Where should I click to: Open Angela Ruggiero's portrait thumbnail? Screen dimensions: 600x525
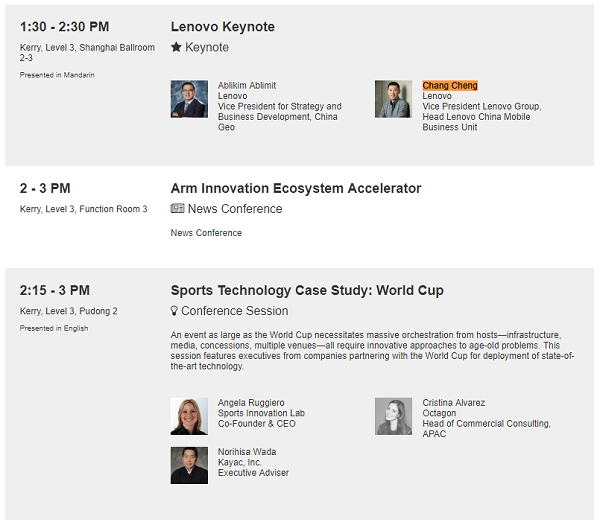pos(189,416)
